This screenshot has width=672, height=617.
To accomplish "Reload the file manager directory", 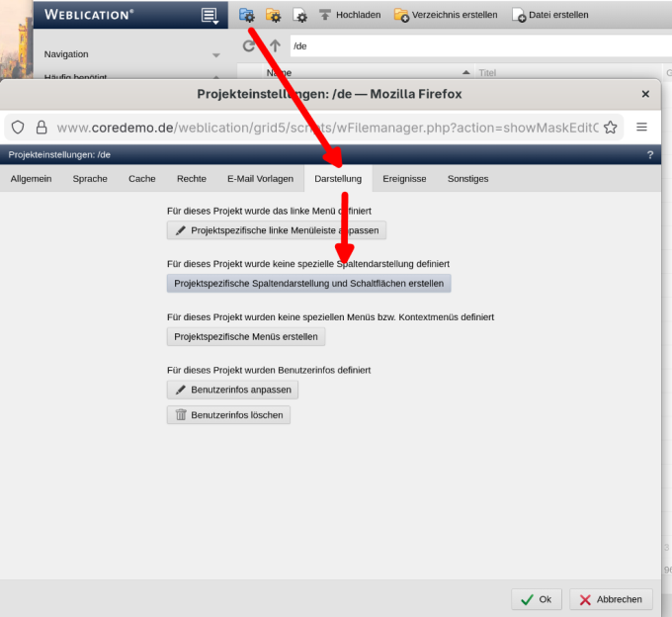I will pos(249,45).
